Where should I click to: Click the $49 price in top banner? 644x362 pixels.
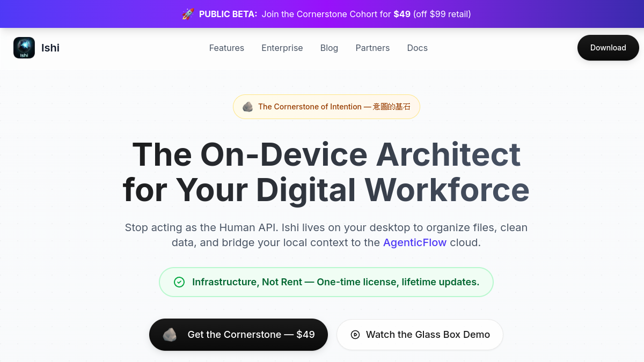pos(402,14)
